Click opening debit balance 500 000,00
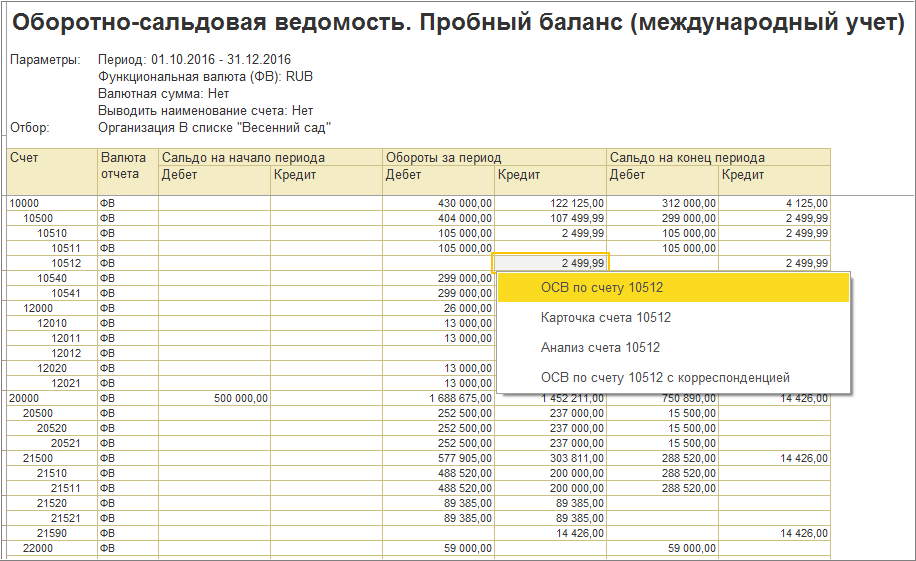Viewport: 916px width, 561px height. (214, 398)
